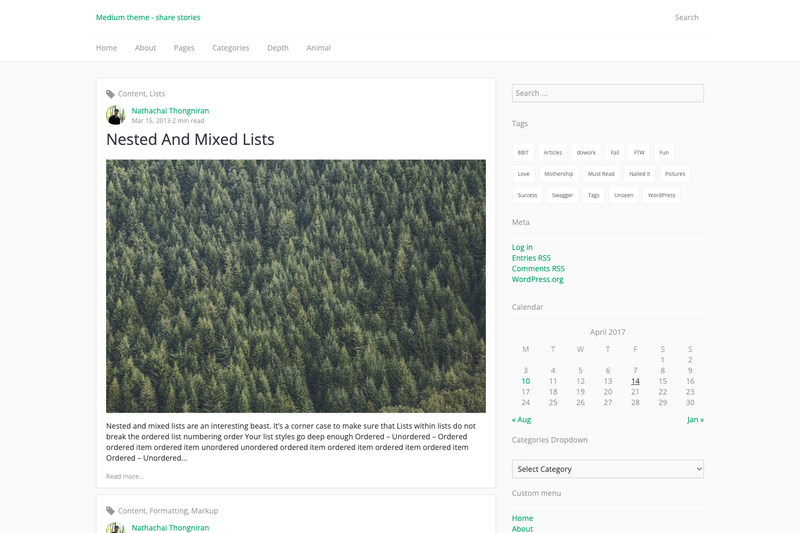Image resolution: width=800 pixels, height=533 pixels.
Task: Select the Success tag
Action: click(x=527, y=195)
